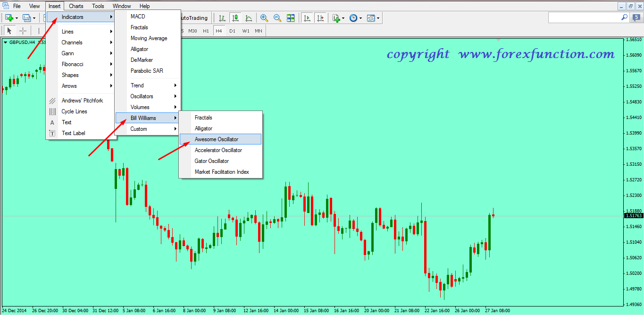Expand the Shapes submenu
The width and height of the screenshot is (644, 315).
[x=81, y=75]
